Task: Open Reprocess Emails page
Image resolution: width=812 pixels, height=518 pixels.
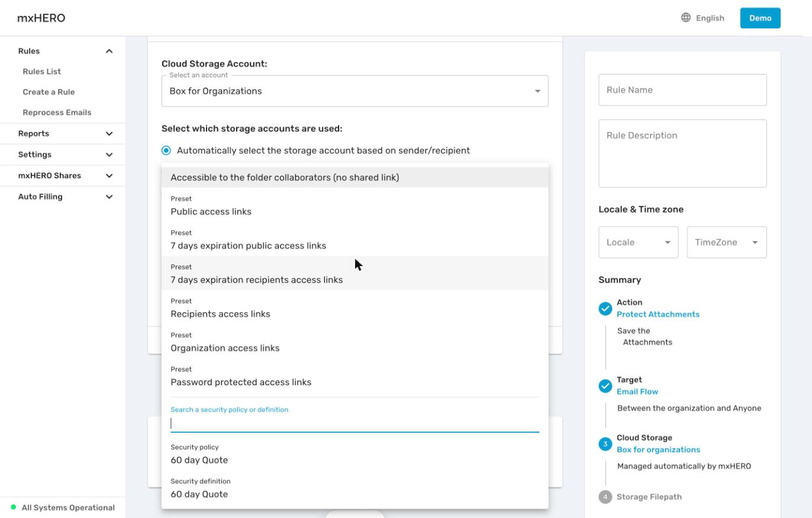Action: click(57, 112)
